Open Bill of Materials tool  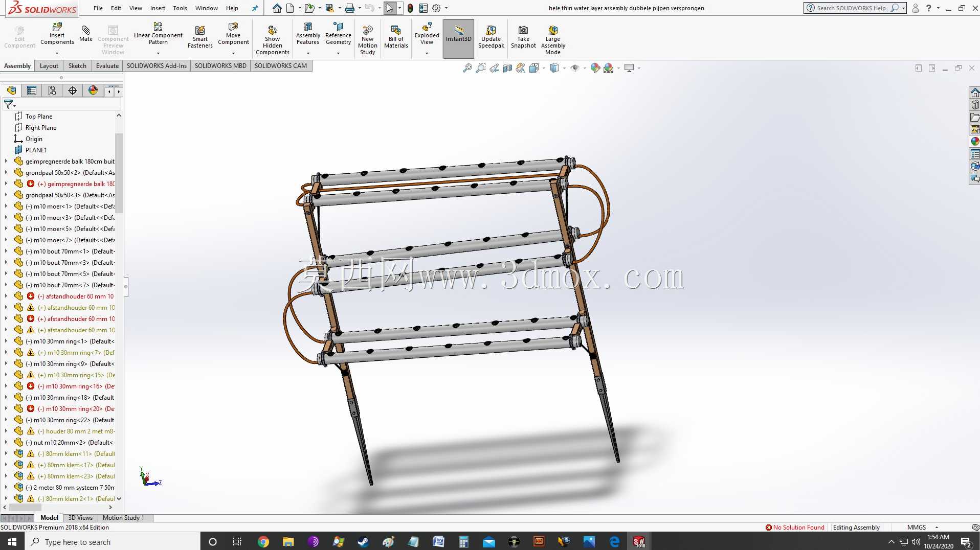pyautogui.click(x=396, y=37)
